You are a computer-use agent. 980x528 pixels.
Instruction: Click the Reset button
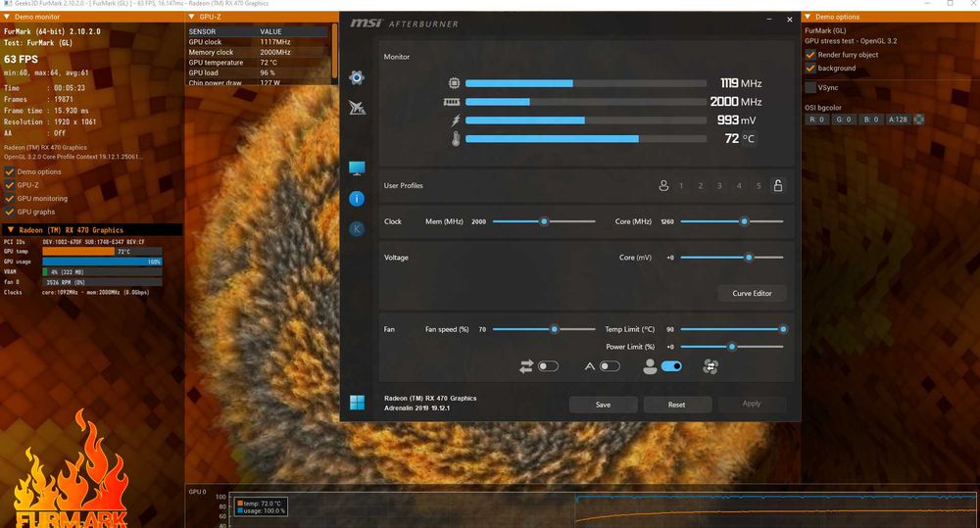[677, 405]
